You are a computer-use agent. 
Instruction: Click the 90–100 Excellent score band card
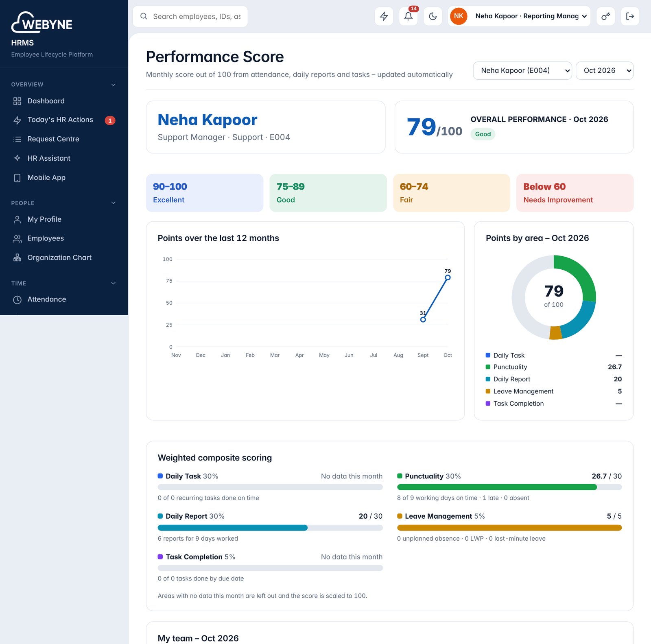coord(205,193)
